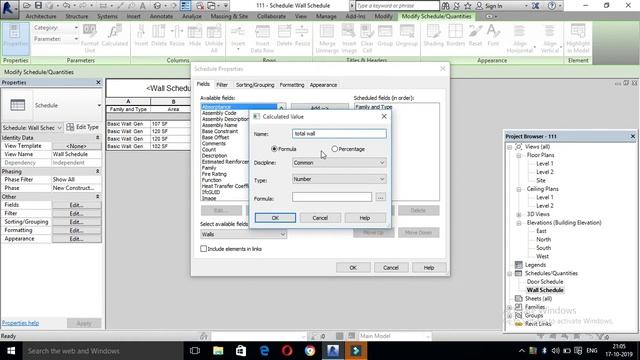Click Cancel in Calculated Value dialog
The height and width of the screenshot is (360, 640).
click(x=320, y=218)
